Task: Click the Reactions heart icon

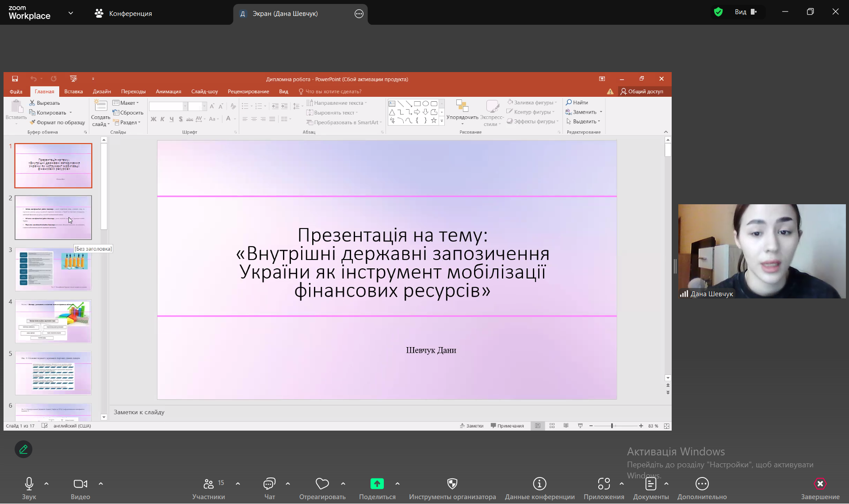Action: [322, 484]
